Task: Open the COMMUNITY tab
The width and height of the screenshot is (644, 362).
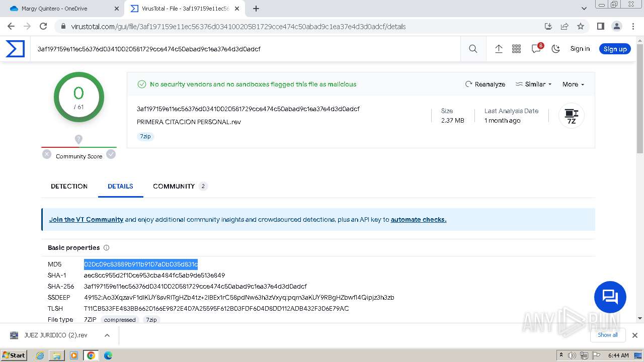Action: (180, 186)
